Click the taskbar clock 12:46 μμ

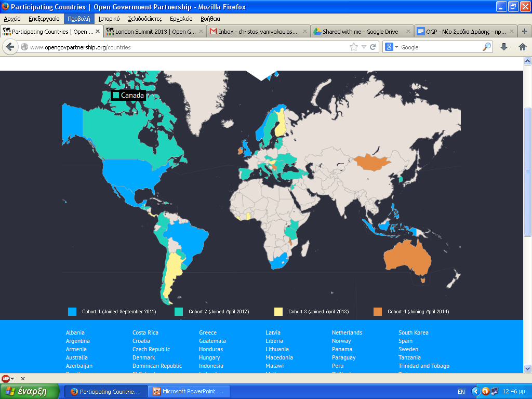point(514,392)
